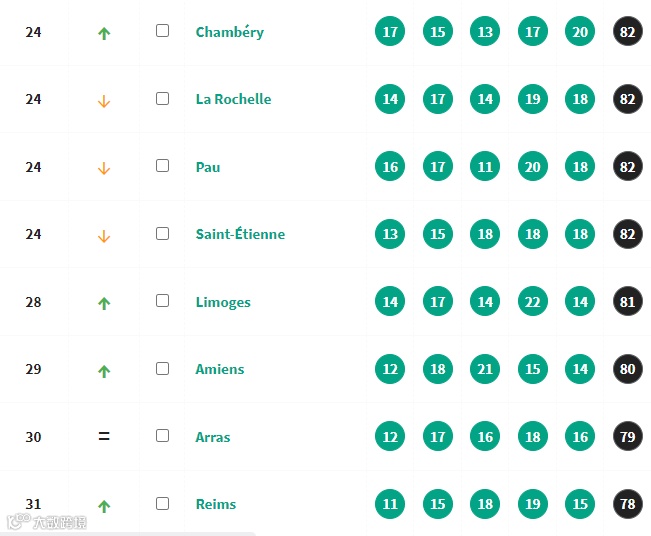The height and width of the screenshot is (536, 651).
Task: Select the checkbox beside Amiens
Action: [x=162, y=368]
